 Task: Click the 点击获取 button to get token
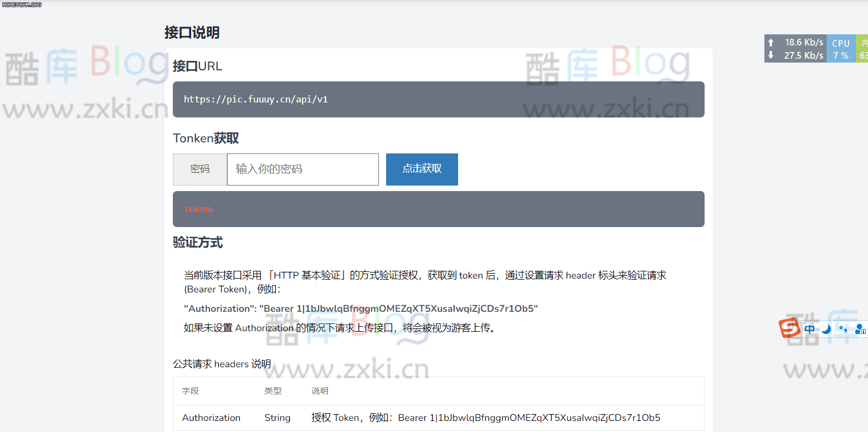click(422, 169)
